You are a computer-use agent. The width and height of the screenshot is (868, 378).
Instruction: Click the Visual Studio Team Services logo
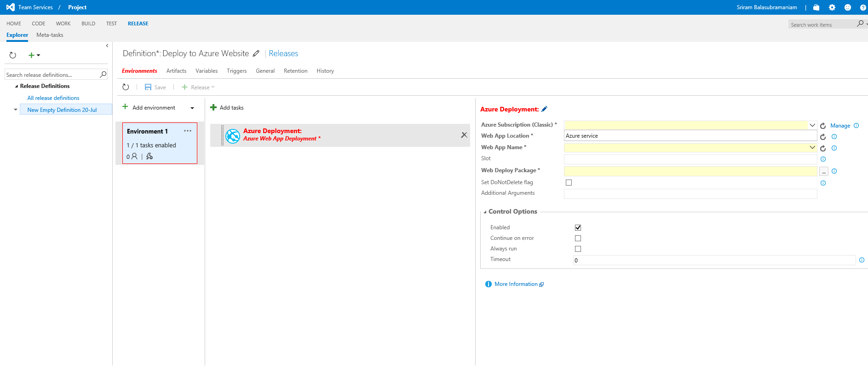(10, 7)
